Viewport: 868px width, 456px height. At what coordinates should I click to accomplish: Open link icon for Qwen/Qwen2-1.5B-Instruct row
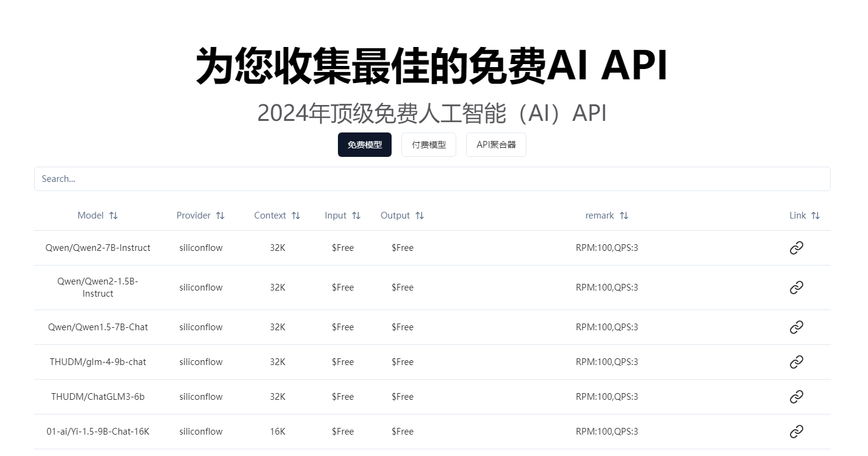tap(796, 288)
